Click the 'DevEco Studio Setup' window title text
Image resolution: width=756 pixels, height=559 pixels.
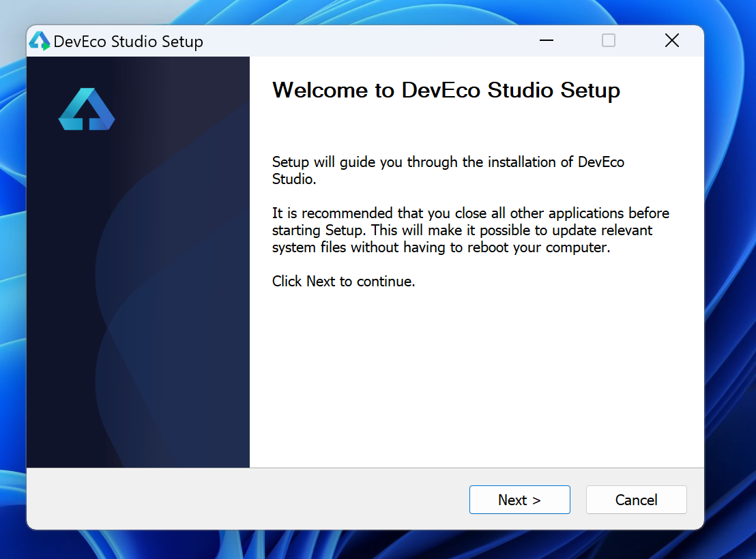pyautogui.click(x=128, y=42)
